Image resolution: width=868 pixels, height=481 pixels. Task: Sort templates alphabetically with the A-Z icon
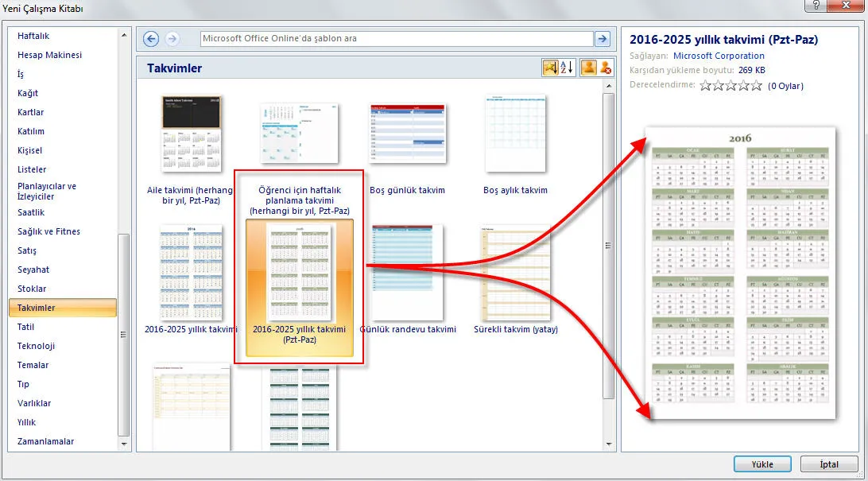(x=568, y=68)
